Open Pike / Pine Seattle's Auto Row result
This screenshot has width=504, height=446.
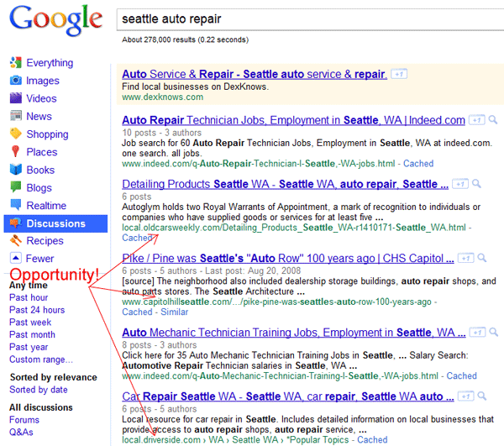pos(288,258)
